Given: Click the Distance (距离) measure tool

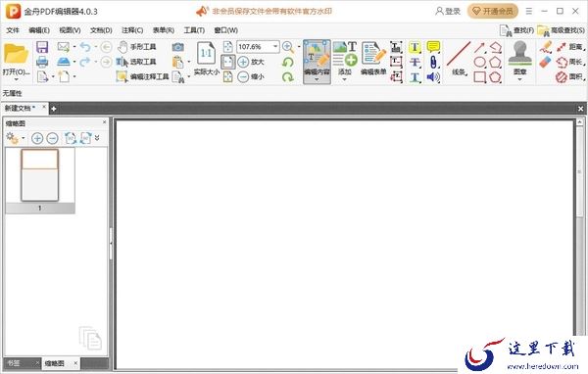Looking at the screenshot, I should [570, 47].
